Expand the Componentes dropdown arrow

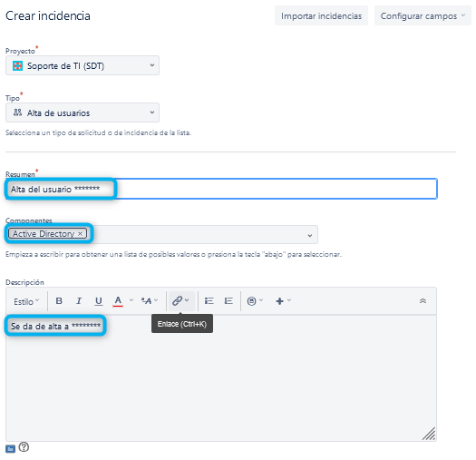point(310,235)
